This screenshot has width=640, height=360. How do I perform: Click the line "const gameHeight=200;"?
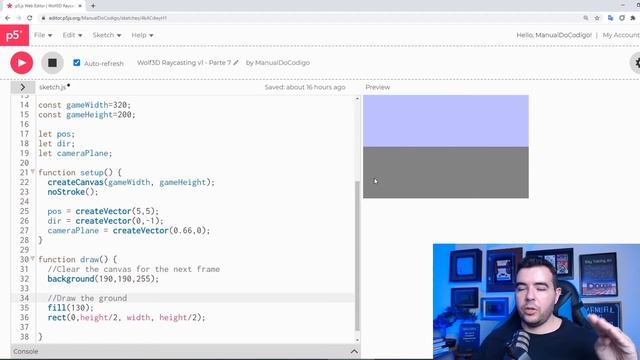[x=87, y=115]
